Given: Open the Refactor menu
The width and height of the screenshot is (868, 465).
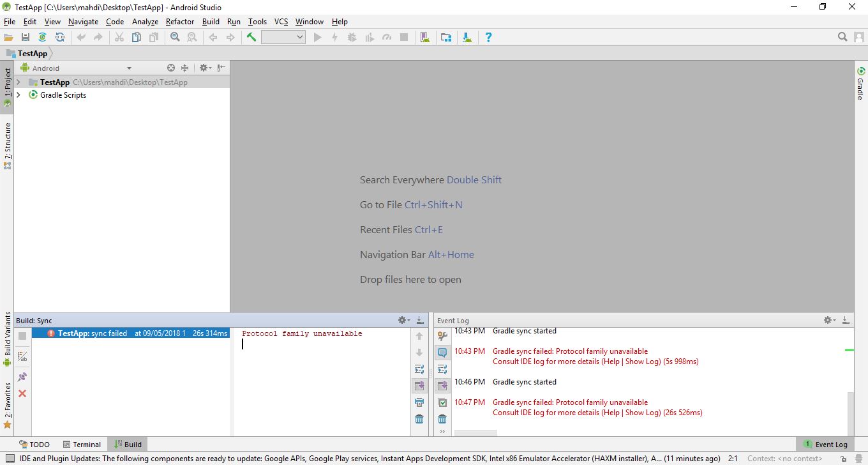Looking at the screenshot, I should 179,22.
